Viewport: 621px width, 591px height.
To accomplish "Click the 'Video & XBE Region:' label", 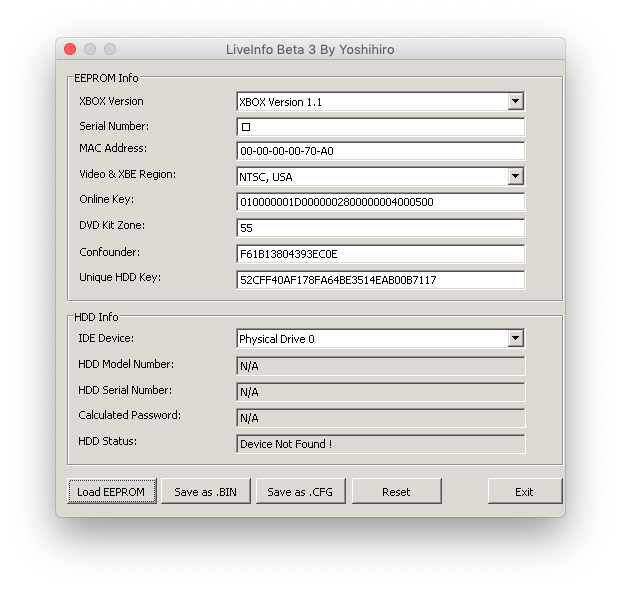I will [128, 174].
